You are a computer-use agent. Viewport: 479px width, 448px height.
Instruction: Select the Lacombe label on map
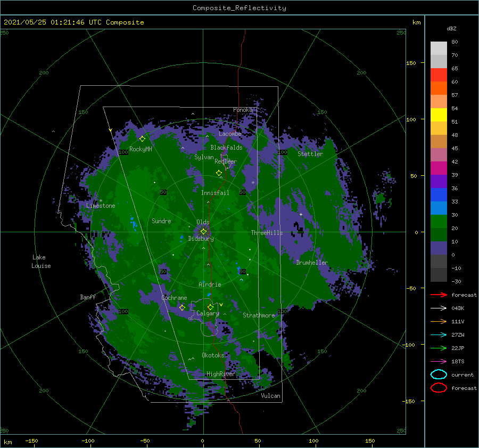pyautogui.click(x=230, y=134)
